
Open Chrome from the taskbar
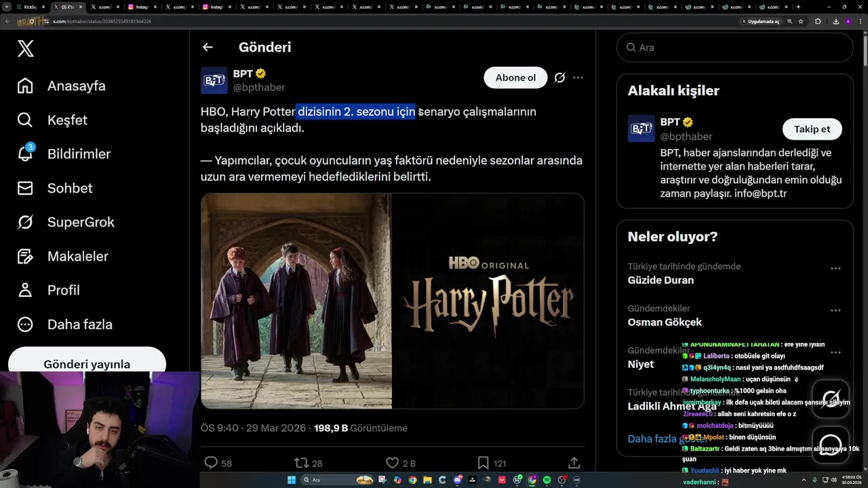pyautogui.click(x=412, y=480)
